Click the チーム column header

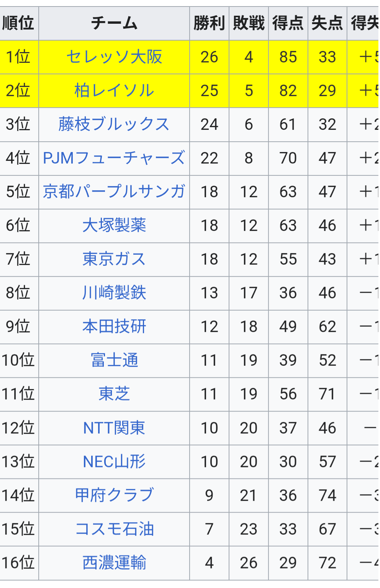pos(114,23)
